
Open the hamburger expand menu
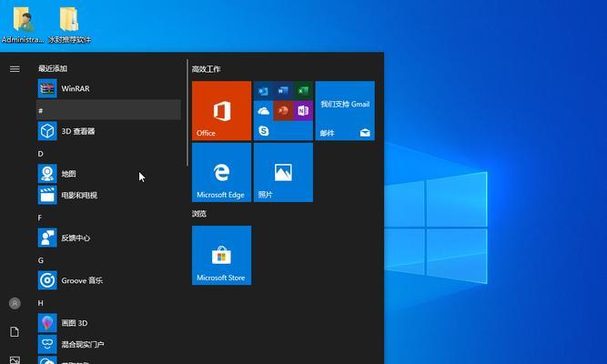tap(15, 69)
